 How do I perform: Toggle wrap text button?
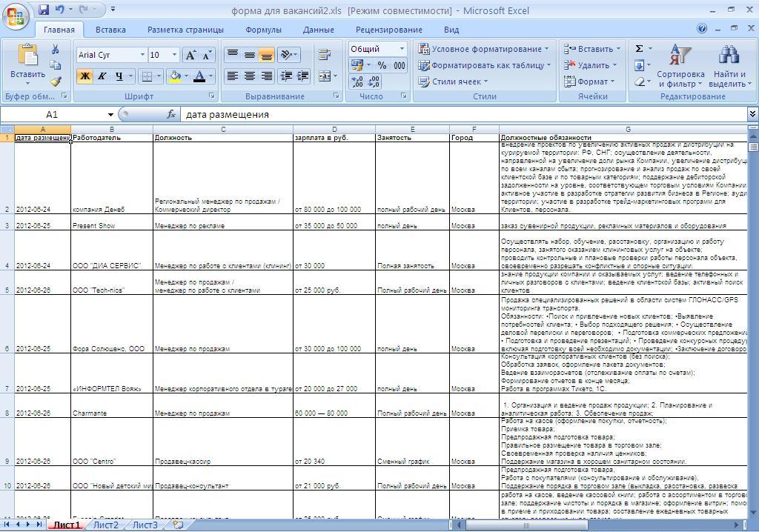point(325,55)
